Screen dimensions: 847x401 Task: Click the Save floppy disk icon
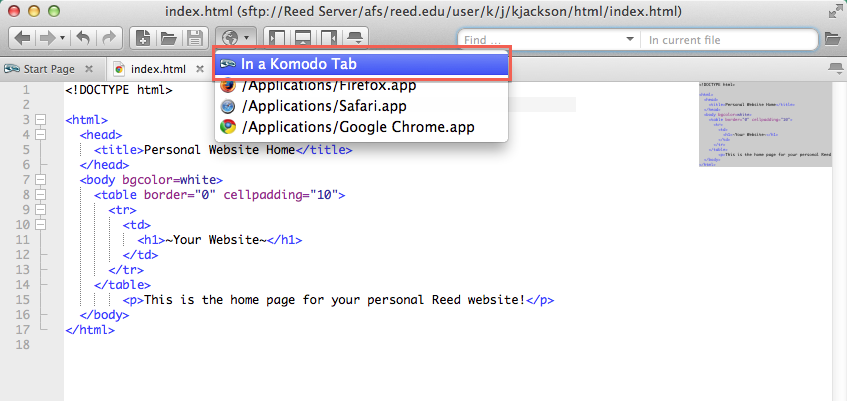click(193, 39)
